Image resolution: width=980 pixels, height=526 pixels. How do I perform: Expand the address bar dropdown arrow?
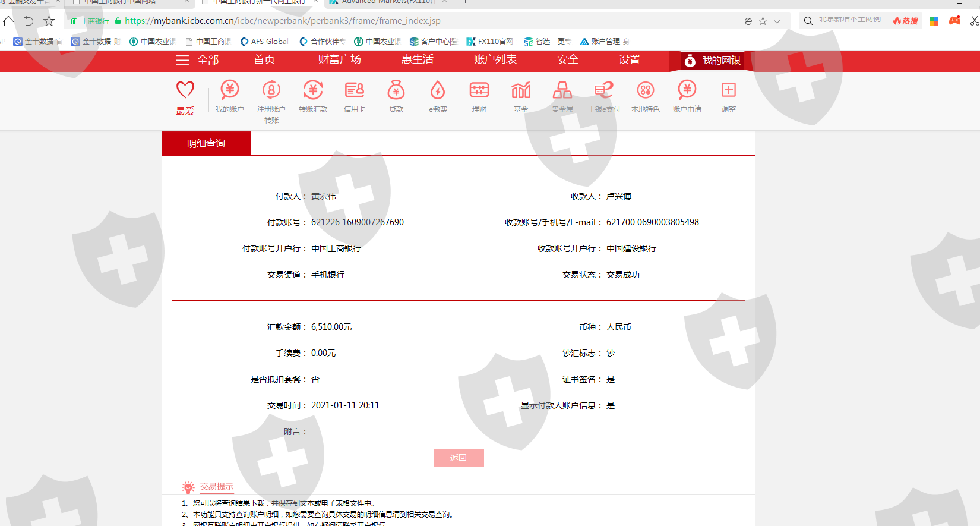click(777, 21)
